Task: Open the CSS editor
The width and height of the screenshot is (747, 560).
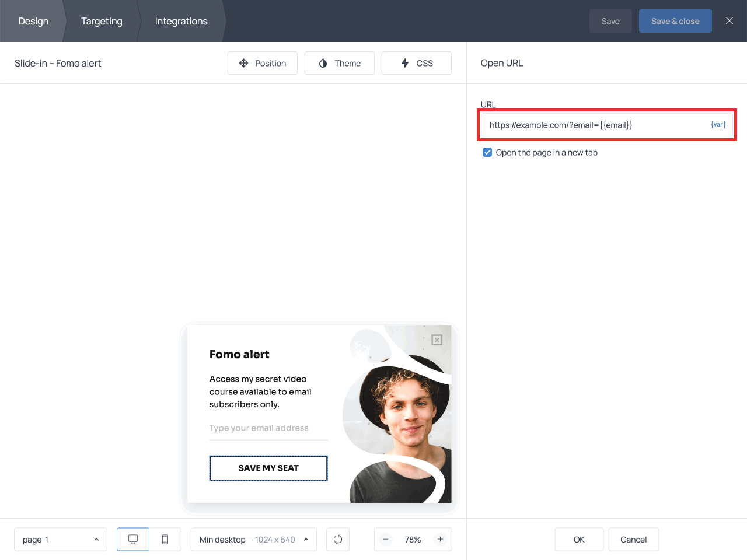Action: [417, 63]
